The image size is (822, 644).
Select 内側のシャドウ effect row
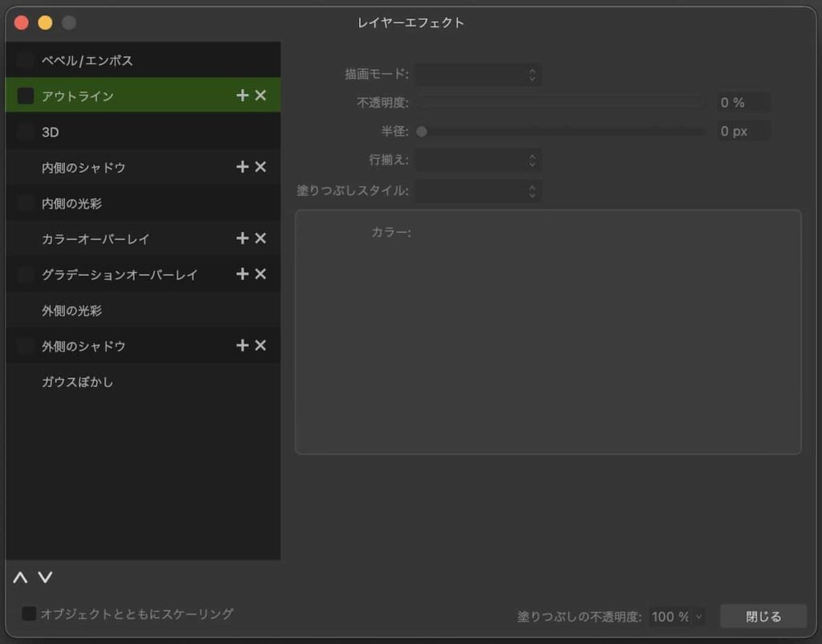click(x=143, y=167)
